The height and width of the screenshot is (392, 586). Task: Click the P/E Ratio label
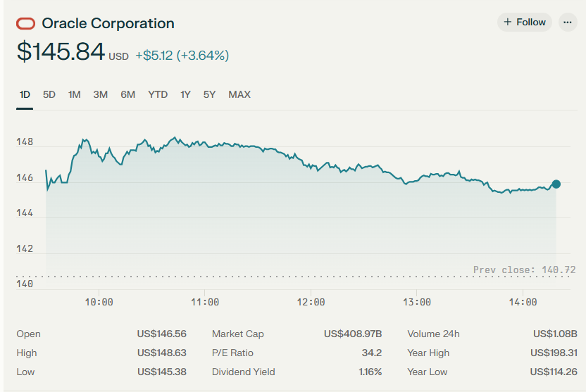[232, 353]
